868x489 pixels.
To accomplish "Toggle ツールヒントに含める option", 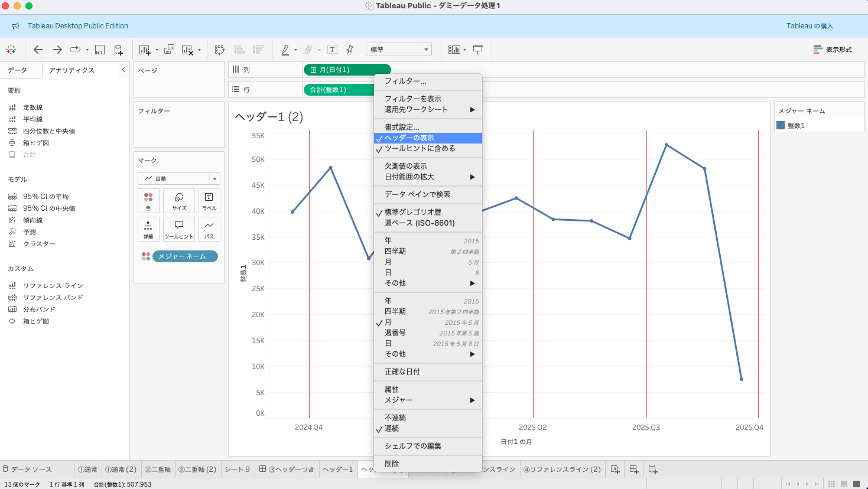I will click(420, 149).
